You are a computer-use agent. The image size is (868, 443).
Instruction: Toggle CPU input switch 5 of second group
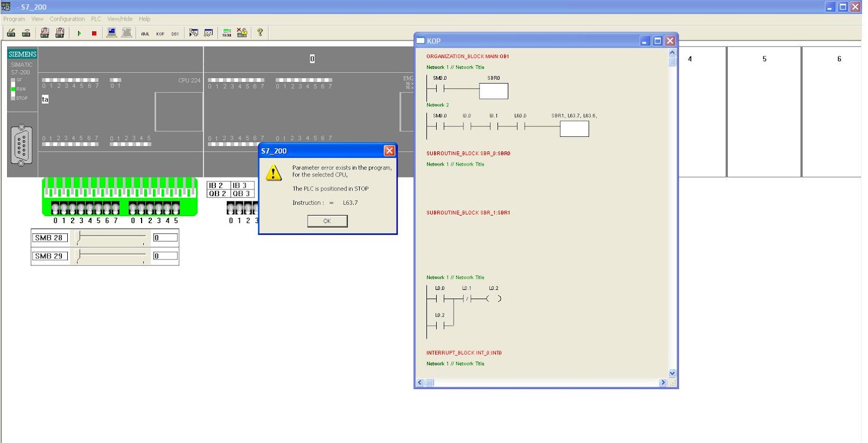pyautogui.click(x=176, y=208)
